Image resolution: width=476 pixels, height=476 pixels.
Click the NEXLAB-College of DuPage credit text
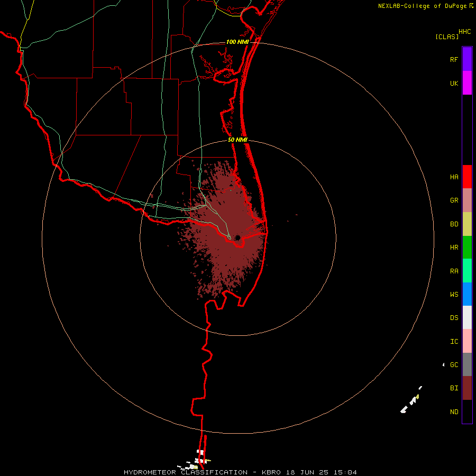click(422, 6)
